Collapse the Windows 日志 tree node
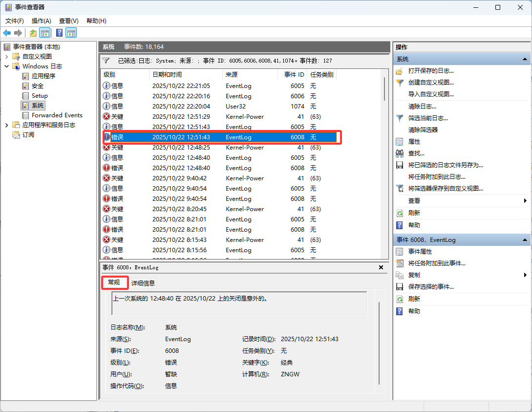532x412 pixels. click(x=7, y=66)
